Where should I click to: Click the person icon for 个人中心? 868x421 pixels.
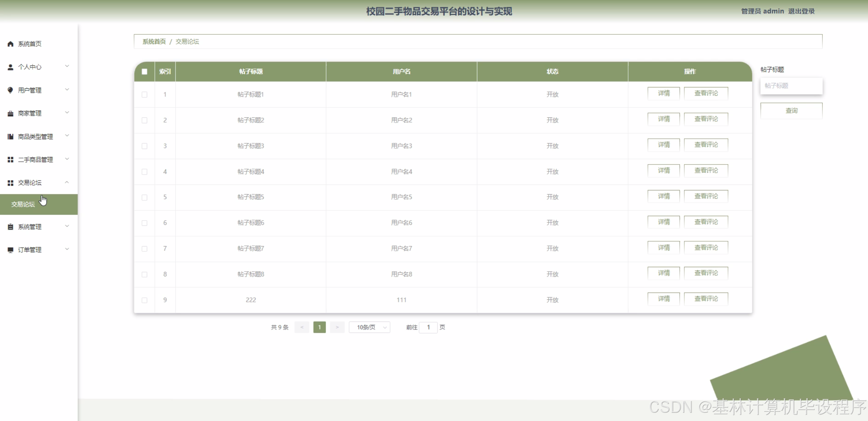coord(10,67)
